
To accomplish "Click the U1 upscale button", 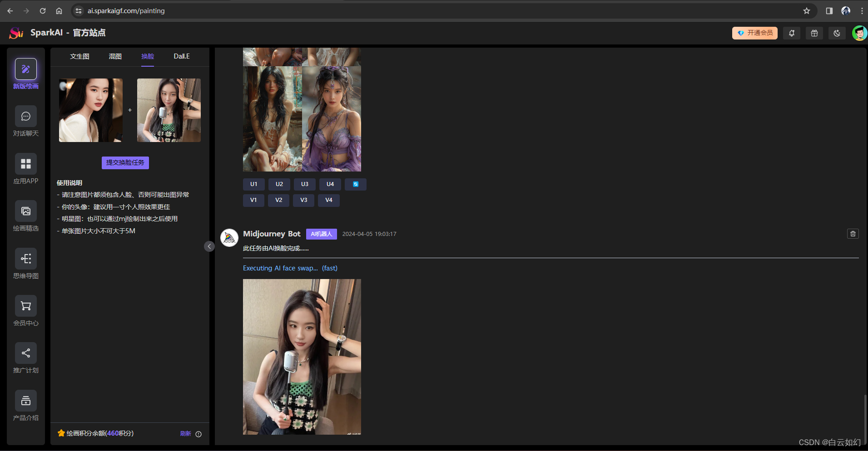I will click(x=253, y=184).
